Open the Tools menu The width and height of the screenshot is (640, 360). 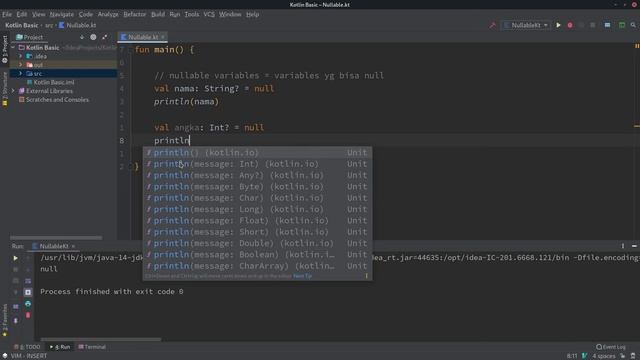[191, 14]
